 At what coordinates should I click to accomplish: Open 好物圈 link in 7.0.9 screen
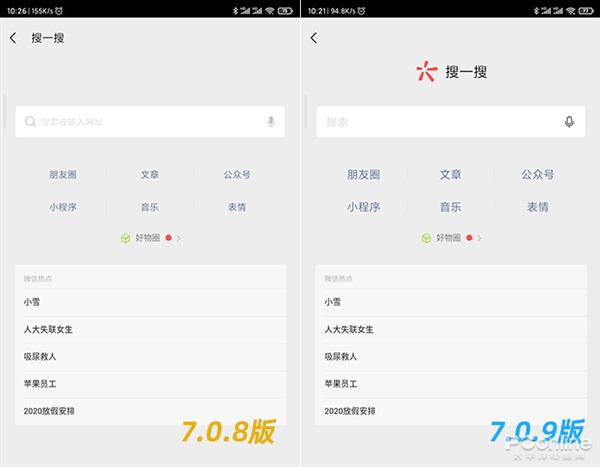click(448, 238)
